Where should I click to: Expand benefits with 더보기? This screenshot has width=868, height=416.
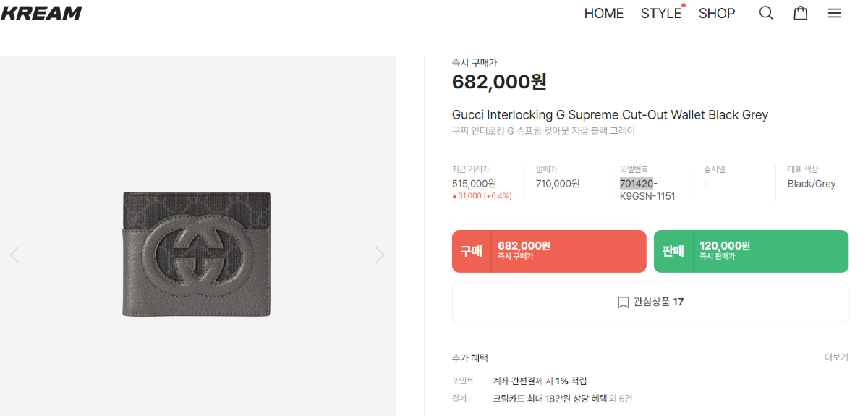836,357
